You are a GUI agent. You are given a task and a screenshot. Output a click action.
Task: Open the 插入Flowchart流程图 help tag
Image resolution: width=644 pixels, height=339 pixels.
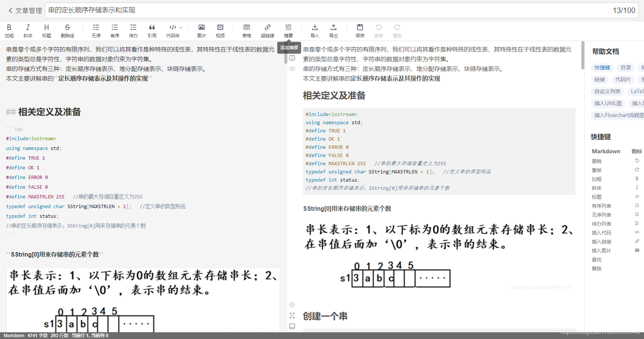618,115
